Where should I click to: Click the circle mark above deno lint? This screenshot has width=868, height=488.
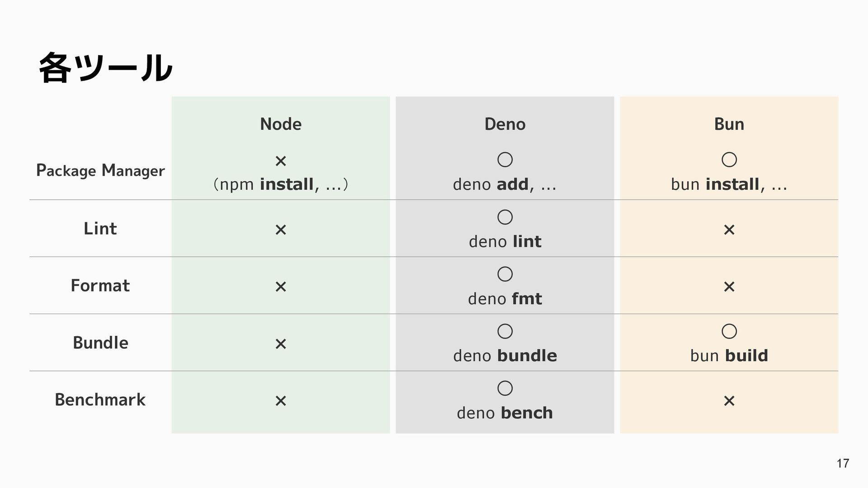(x=505, y=217)
